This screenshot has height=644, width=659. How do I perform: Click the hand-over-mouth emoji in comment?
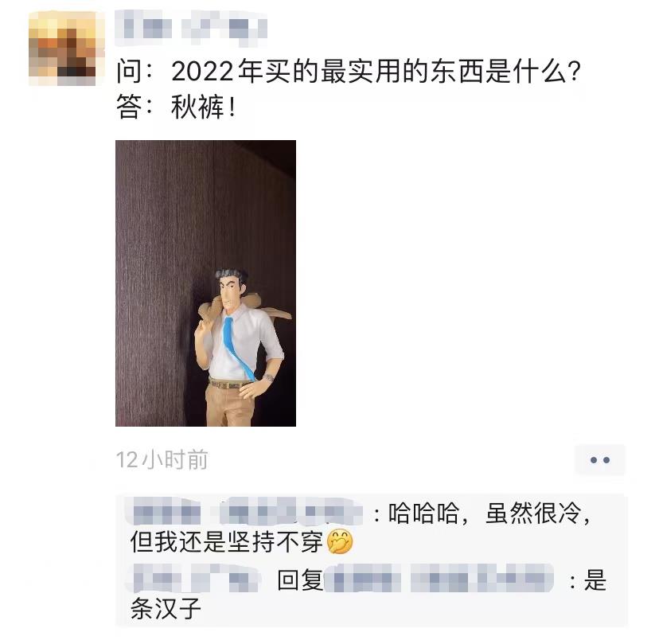pyautogui.click(x=340, y=542)
